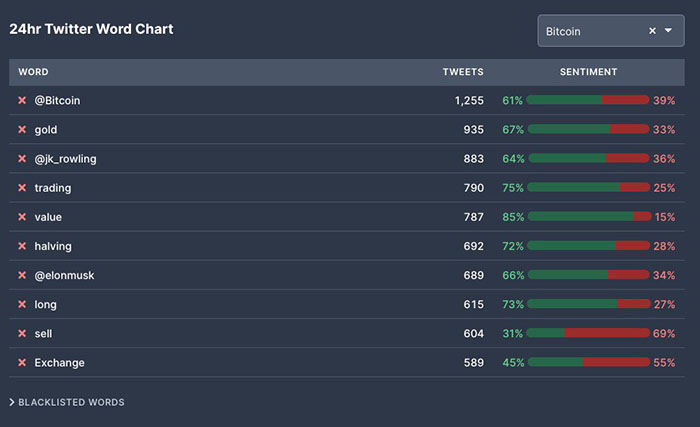Click the 24hr Twitter Word Chart title
The height and width of the screenshot is (427, 700).
pyautogui.click(x=91, y=29)
